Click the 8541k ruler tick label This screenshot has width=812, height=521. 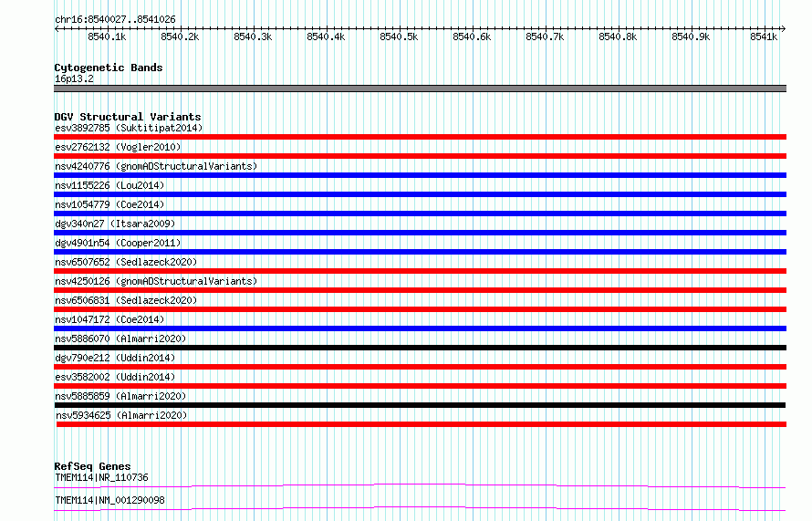coord(764,36)
